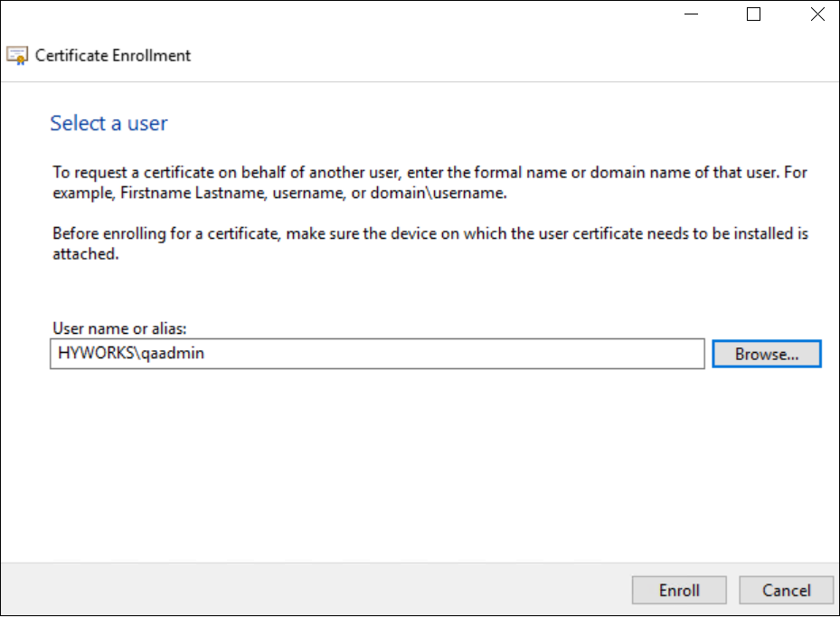Click the HYWORKS\qaadmin text in the field

click(131, 353)
